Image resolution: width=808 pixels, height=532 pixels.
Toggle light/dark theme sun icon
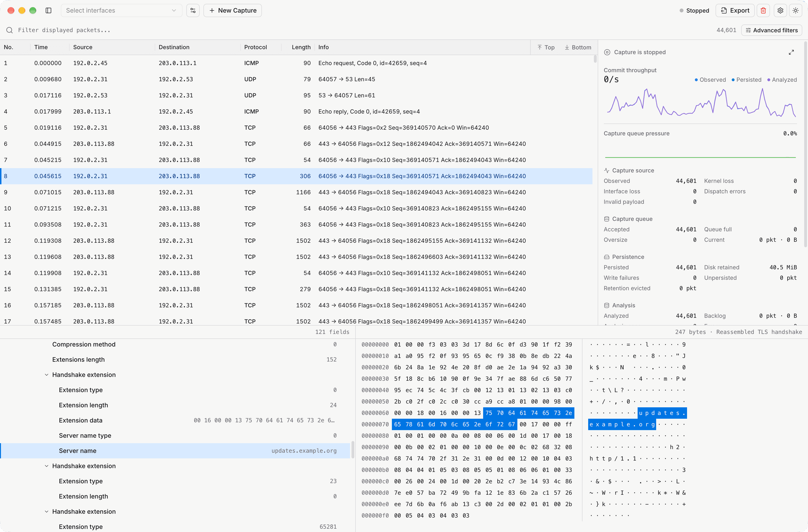click(795, 10)
